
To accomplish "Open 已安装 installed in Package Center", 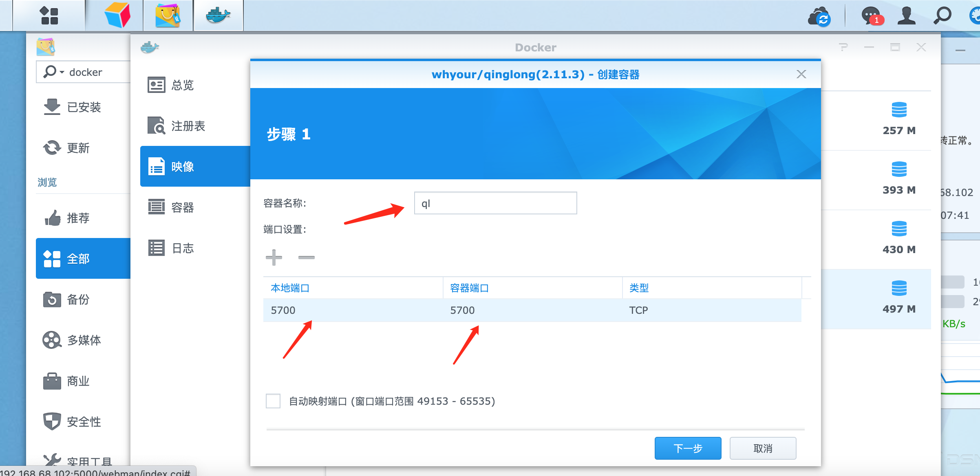I will pyautogui.click(x=83, y=107).
